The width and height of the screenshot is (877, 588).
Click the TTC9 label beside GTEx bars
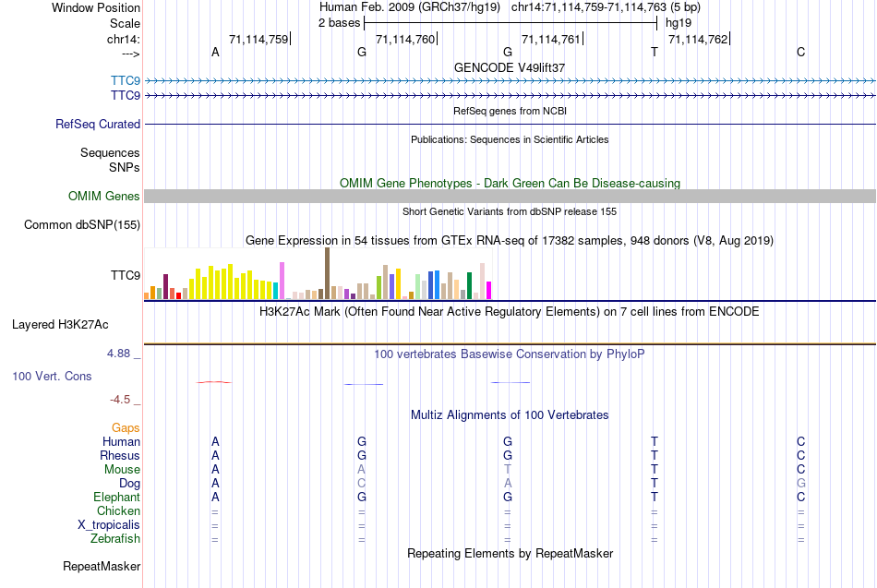(x=126, y=275)
